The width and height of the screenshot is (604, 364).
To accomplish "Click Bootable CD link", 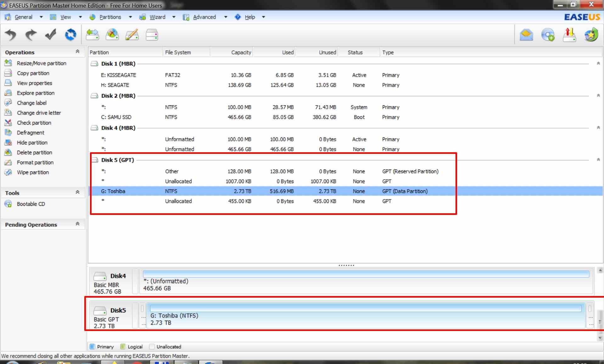I will click(31, 204).
